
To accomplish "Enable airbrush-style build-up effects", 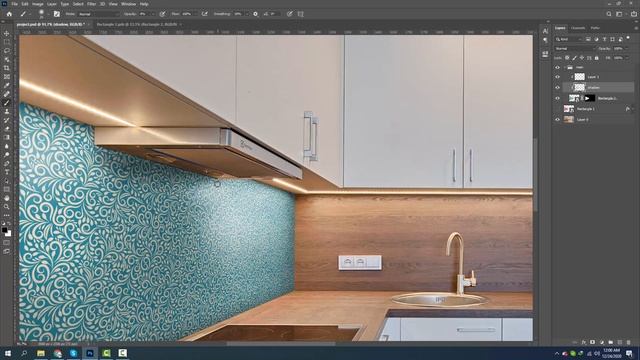I will tap(204, 14).
